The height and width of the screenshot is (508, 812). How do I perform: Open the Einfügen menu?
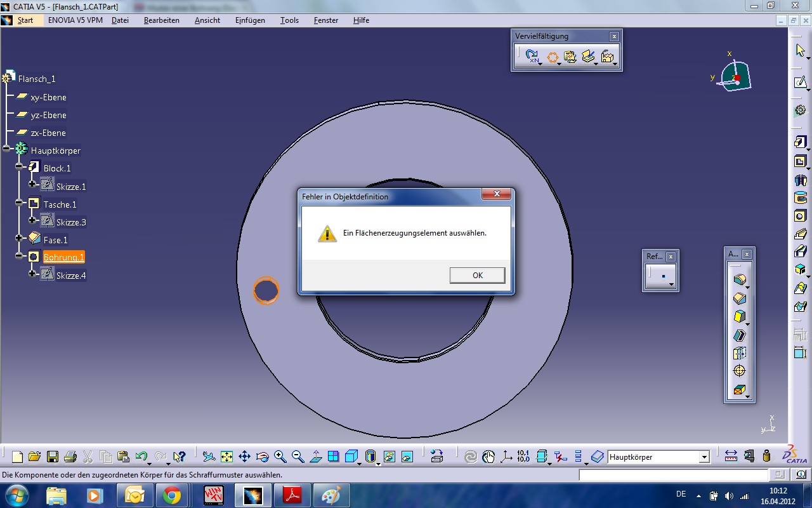(250, 20)
